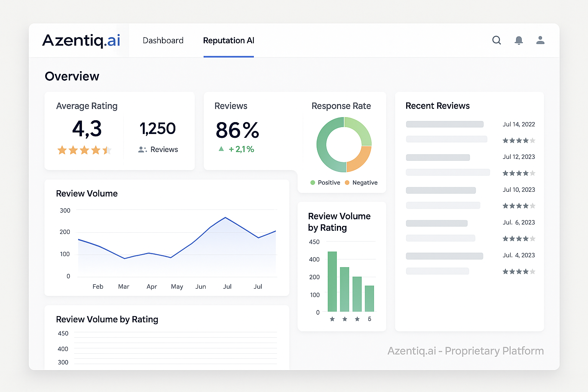The image size is (588, 392).
Task: Select the Jul 12, 2023 review entry
Action: 519,157
